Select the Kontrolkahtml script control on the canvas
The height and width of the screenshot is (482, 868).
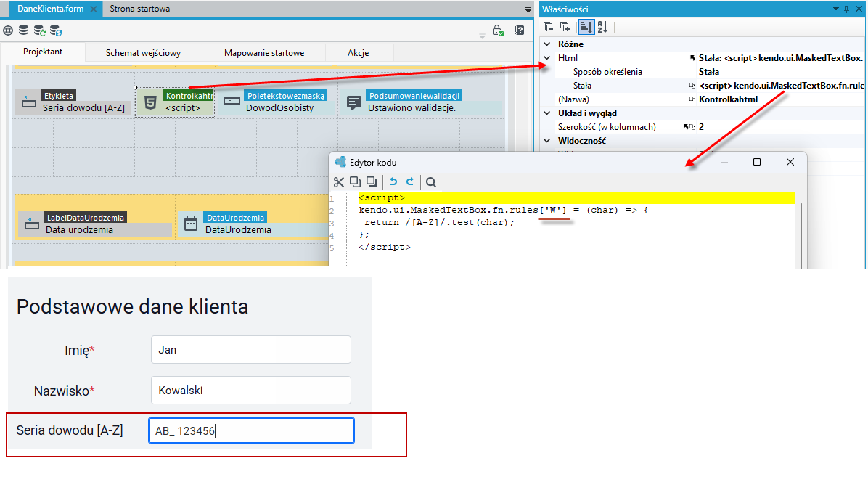(x=175, y=102)
